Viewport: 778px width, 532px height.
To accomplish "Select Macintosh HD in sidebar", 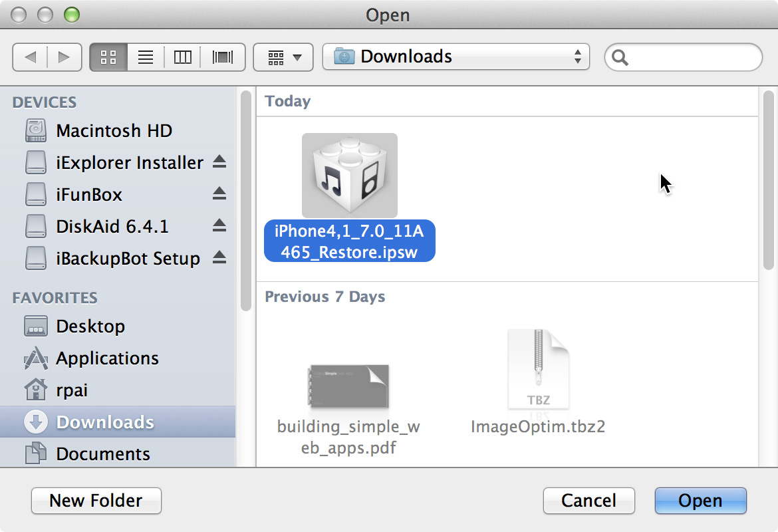I will pyautogui.click(x=114, y=130).
